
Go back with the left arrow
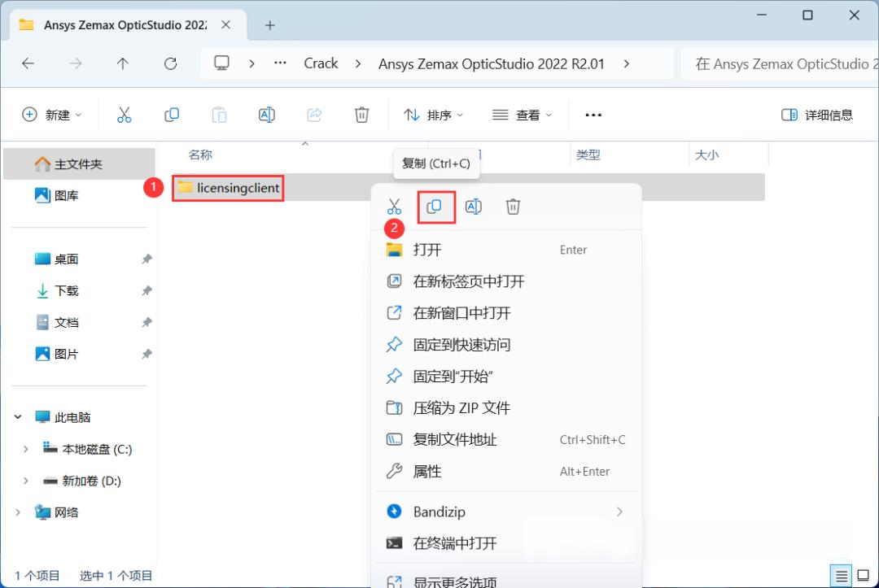tap(28, 63)
